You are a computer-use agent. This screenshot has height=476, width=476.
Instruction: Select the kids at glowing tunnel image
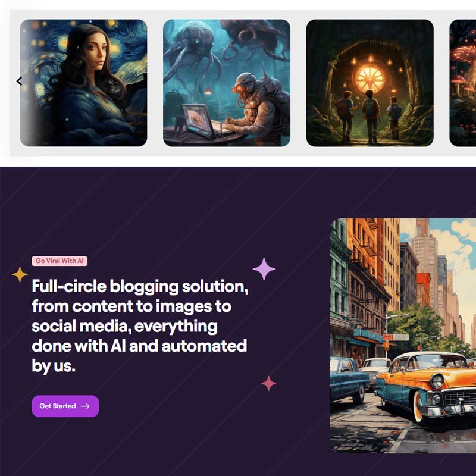pyautogui.click(x=369, y=83)
